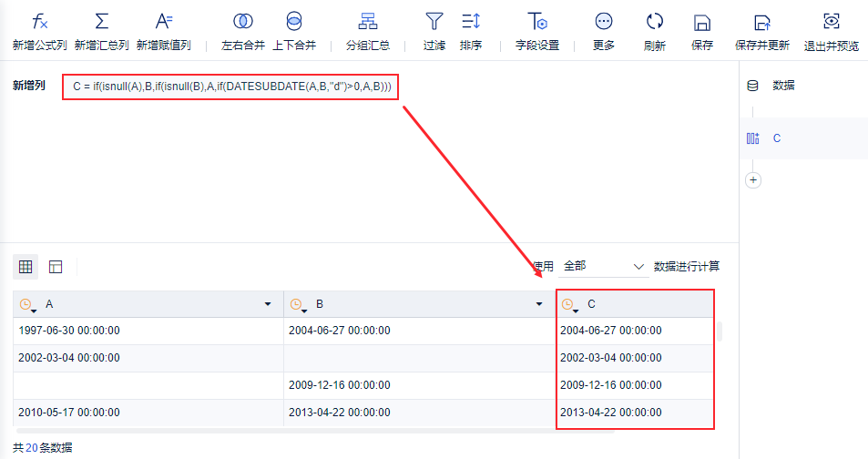Image resolution: width=868 pixels, height=459 pixels.
Task: Open 左右合并 join tool
Action: (243, 32)
